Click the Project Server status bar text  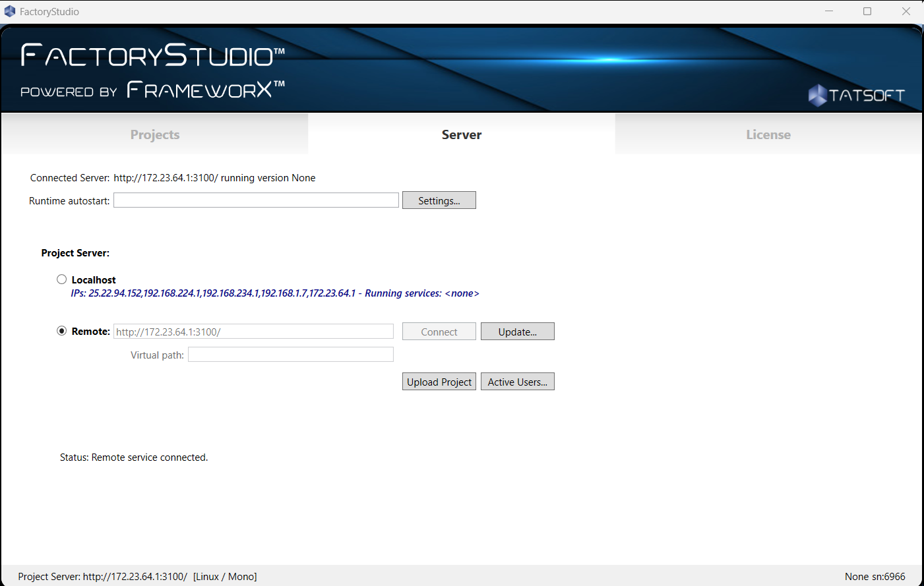point(137,576)
